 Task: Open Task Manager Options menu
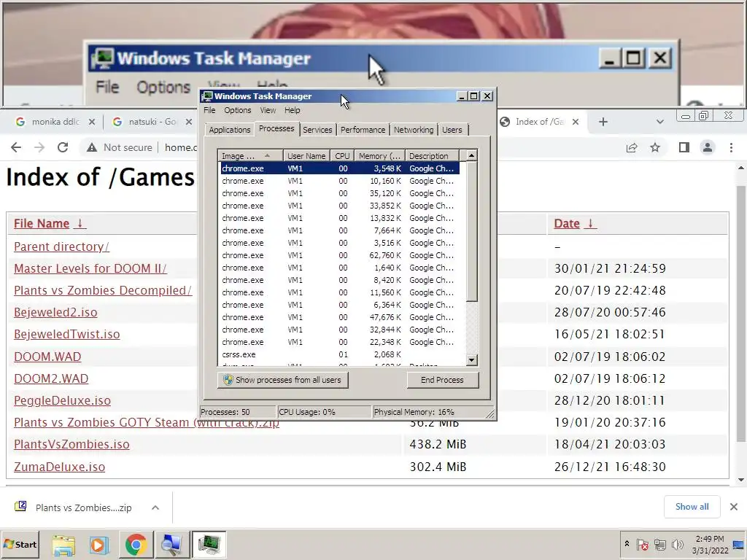click(237, 111)
